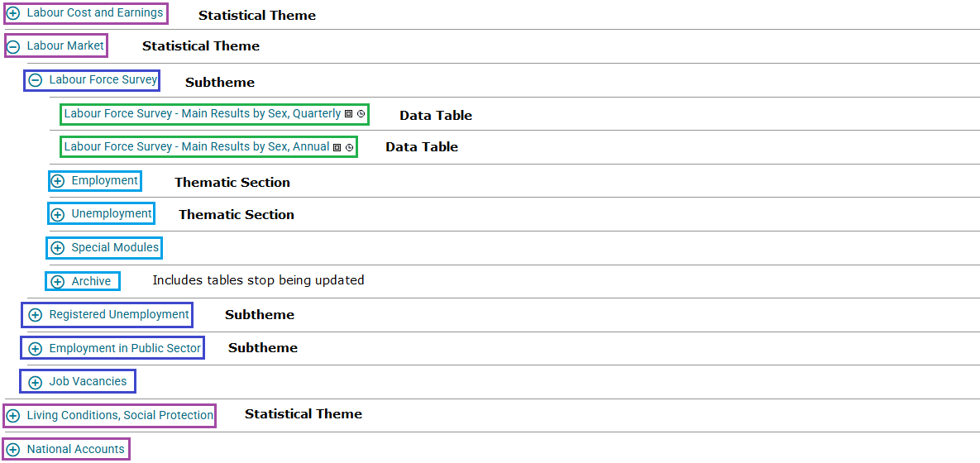
Task: Expand Labour Cost and Earnings plus icon
Action: point(13,13)
